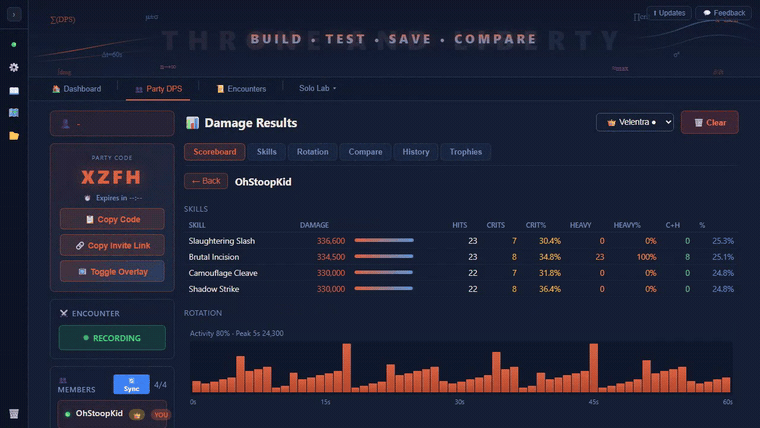This screenshot has width=760, height=428.
Task: Click the DAMAGE column header
Action: click(x=314, y=225)
